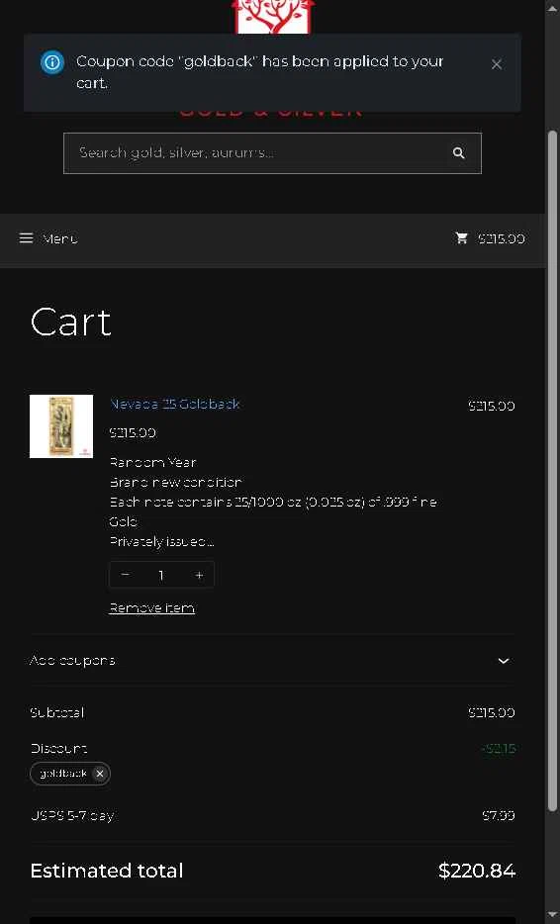
Task: Decrease quantity with the minus button
Action: (x=125, y=575)
